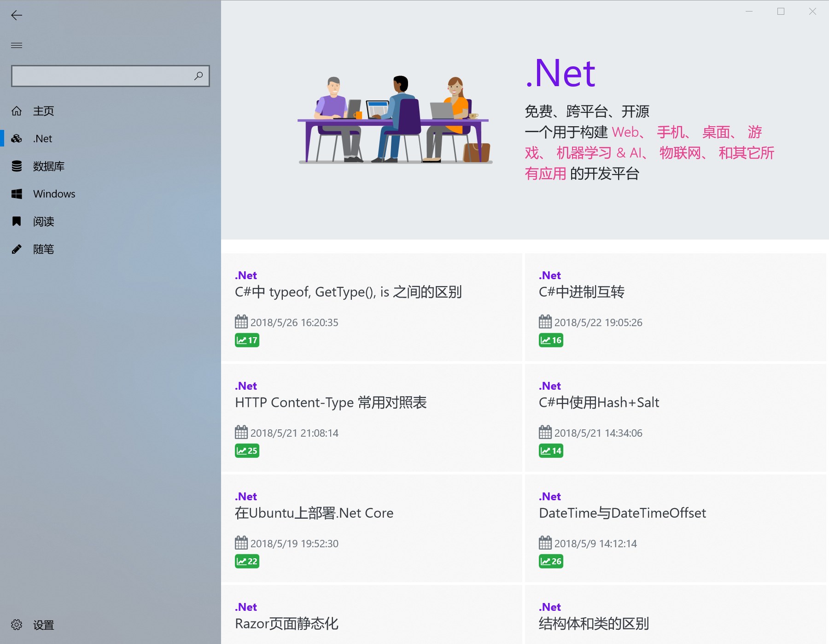Click the date 2018/5/9 14:12:14
This screenshot has height=644, width=829.
coord(595,544)
